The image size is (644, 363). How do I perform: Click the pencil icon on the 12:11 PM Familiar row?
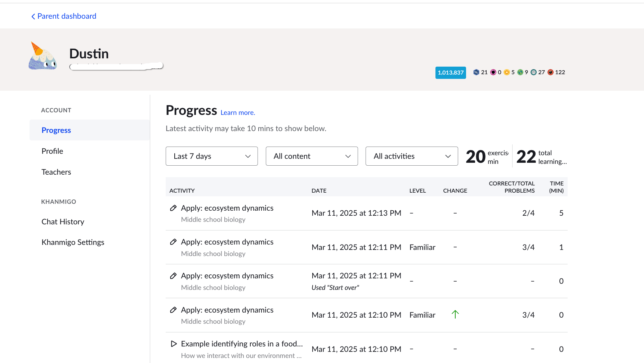(x=173, y=242)
